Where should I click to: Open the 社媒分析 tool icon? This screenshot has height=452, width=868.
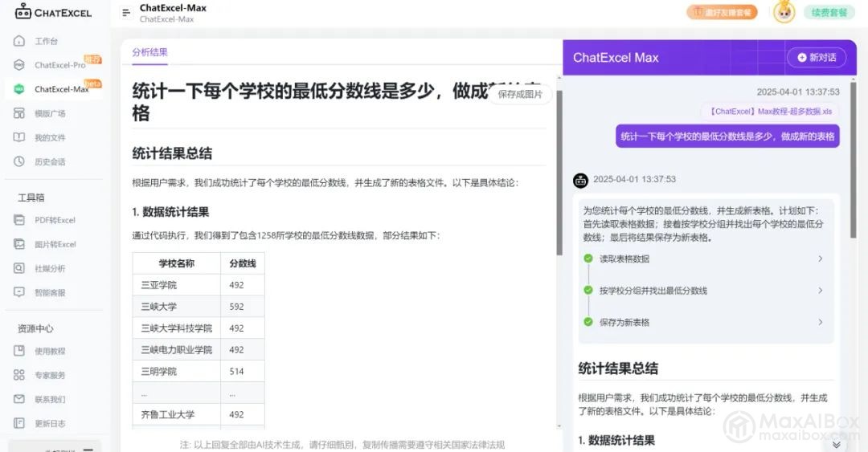[x=19, y=268]
